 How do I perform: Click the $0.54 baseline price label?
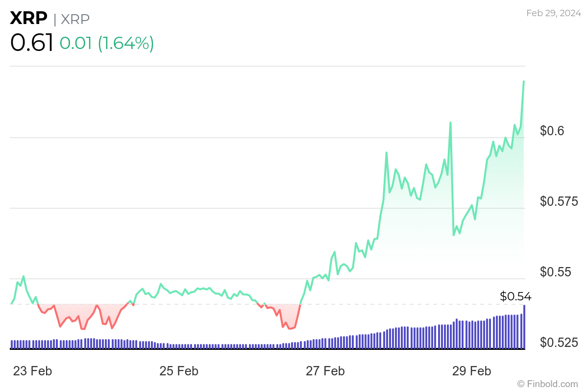coord(515,296)
